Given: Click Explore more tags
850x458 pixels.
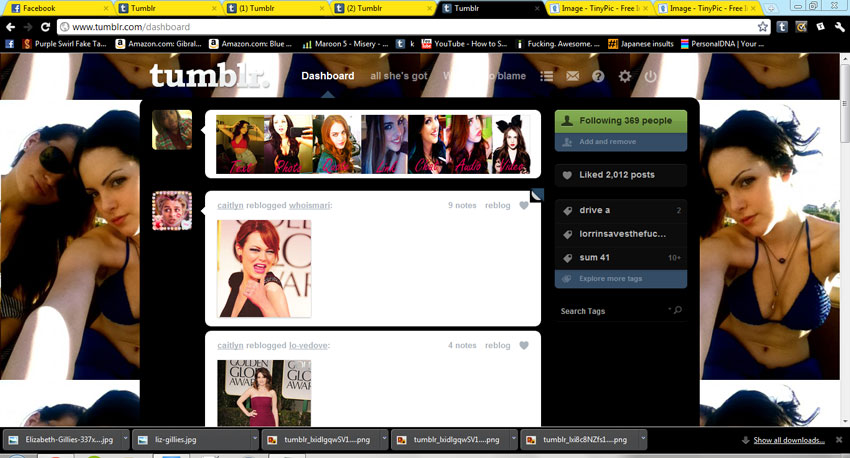Looking at the screenshot, I should coord(621,279).
